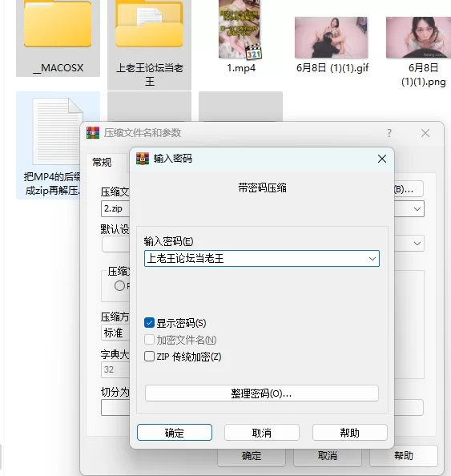The height and width of the screenshot is (476, 451).
Task: Click the question mark help icon
Action: coord(389,133)
